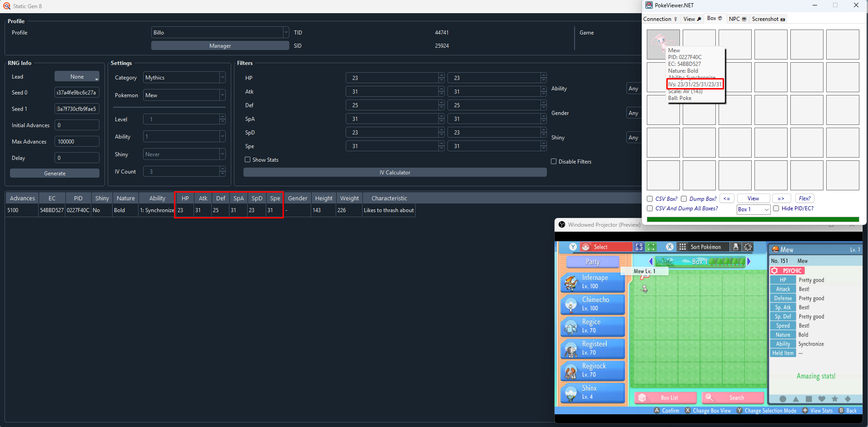The height and width of the screenshot is (427, 868).
Task: Click the Mew sprite in game Box 1
Action: click(x=644, y=289)
